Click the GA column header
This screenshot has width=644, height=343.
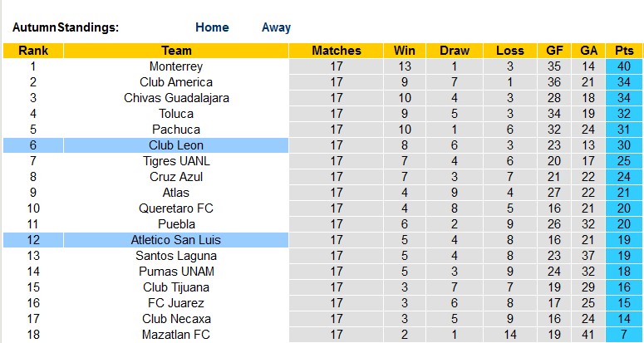(x=588, y=51)
